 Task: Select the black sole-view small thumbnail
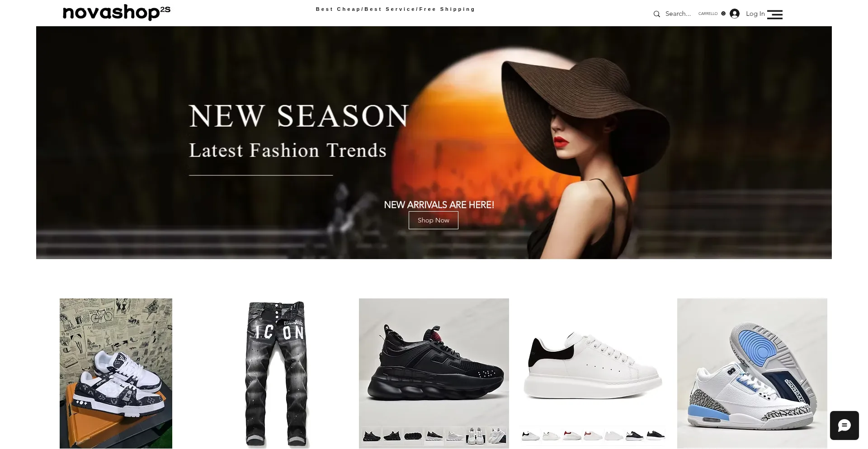413,436
